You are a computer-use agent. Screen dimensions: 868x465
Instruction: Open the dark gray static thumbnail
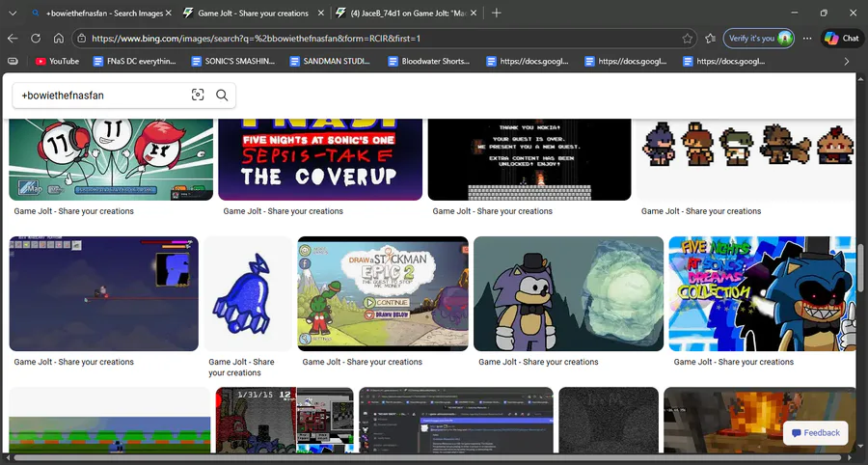(x=609, y=421)
